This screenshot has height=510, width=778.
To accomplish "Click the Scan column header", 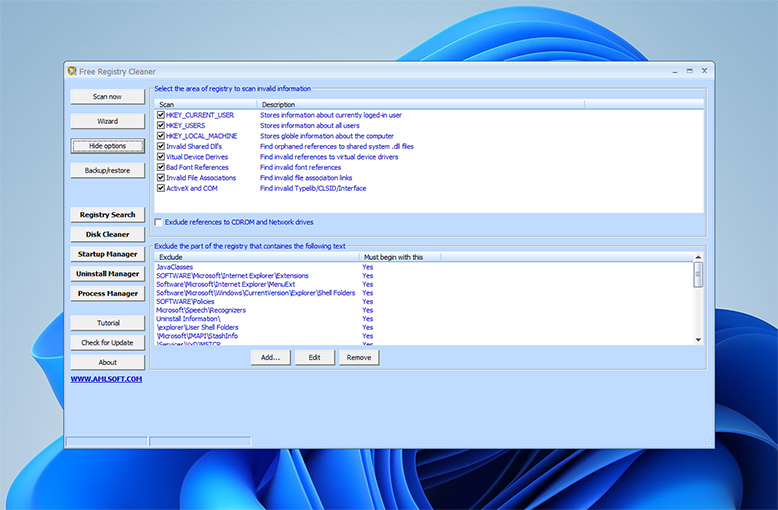I will (x=205, y=105).
